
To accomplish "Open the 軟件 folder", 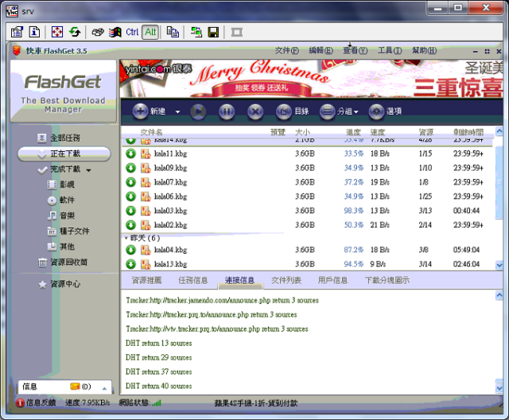I will tap(61, 200).
